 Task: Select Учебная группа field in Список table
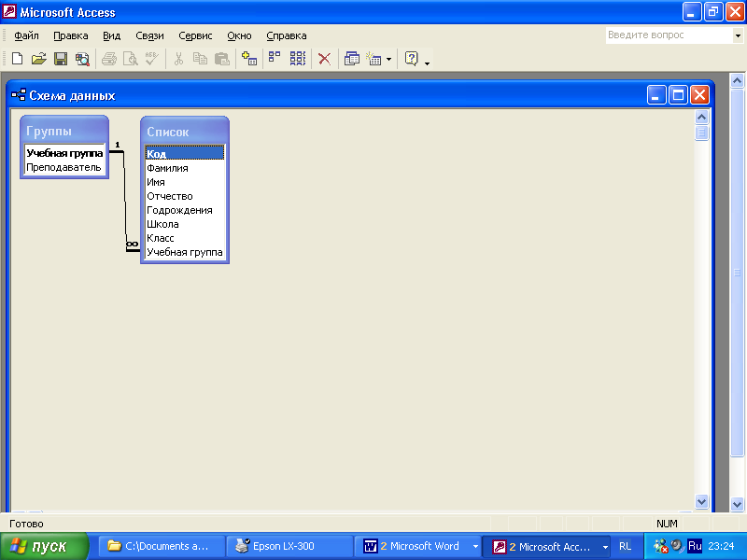click(184, 252)
